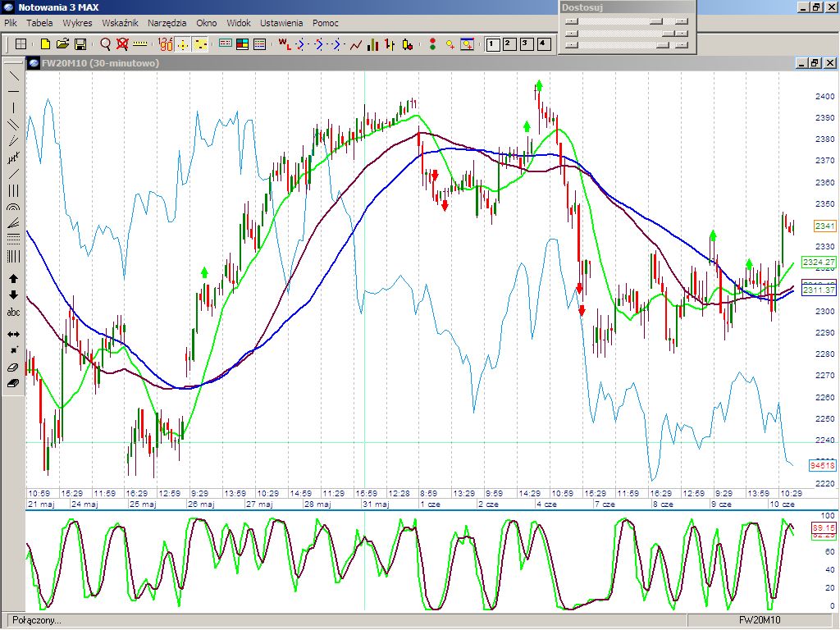Pick the up arrow marker tool
This screenshot has width=840, height=630.
[13, 279]
